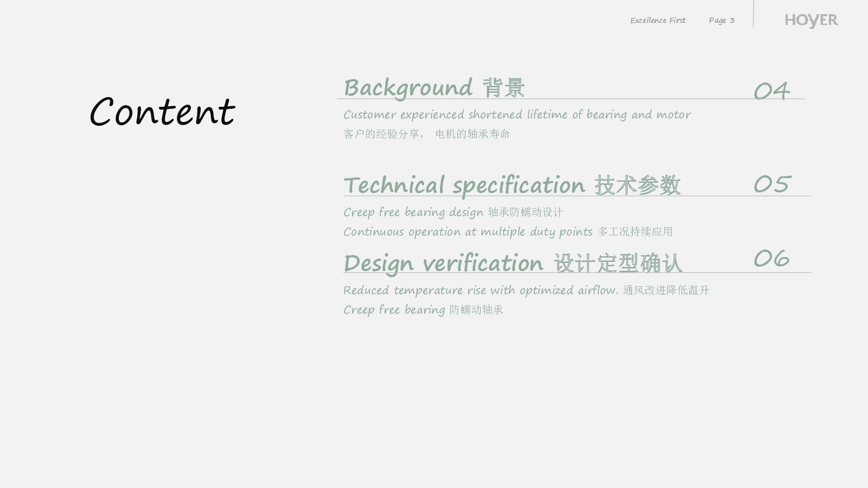The width and height of the screenshot is (868, 488).
Task: Click 'Reduced temperature rise with optimized airflow'
Action: point(481,290)
